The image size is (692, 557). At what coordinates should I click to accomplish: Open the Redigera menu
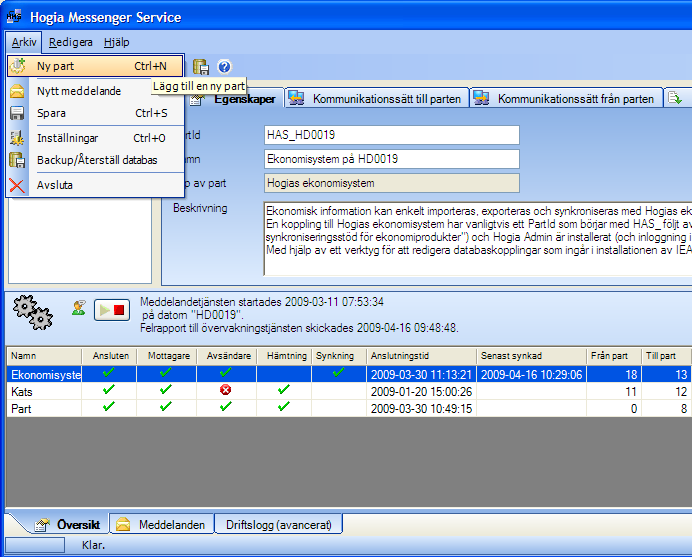point(71,42)
